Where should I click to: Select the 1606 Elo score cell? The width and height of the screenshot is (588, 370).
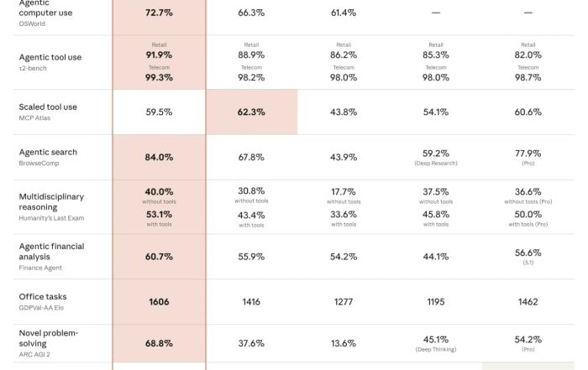pos(159,302)
